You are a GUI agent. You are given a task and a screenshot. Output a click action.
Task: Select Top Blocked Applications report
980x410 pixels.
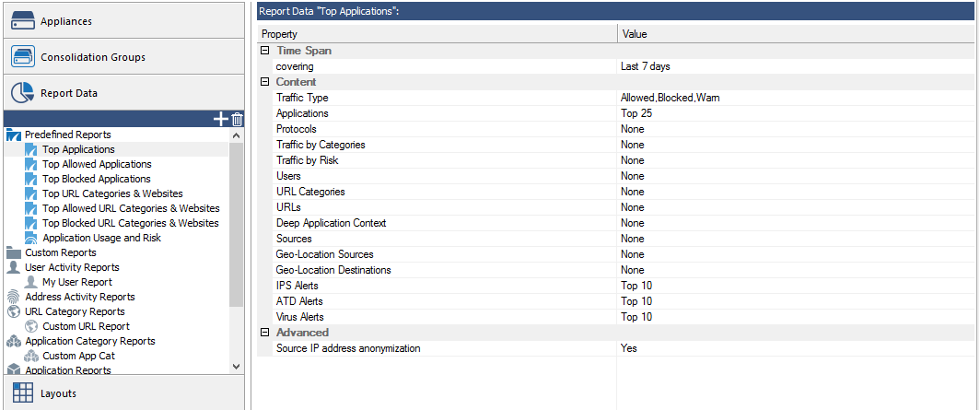coord(96,180)
